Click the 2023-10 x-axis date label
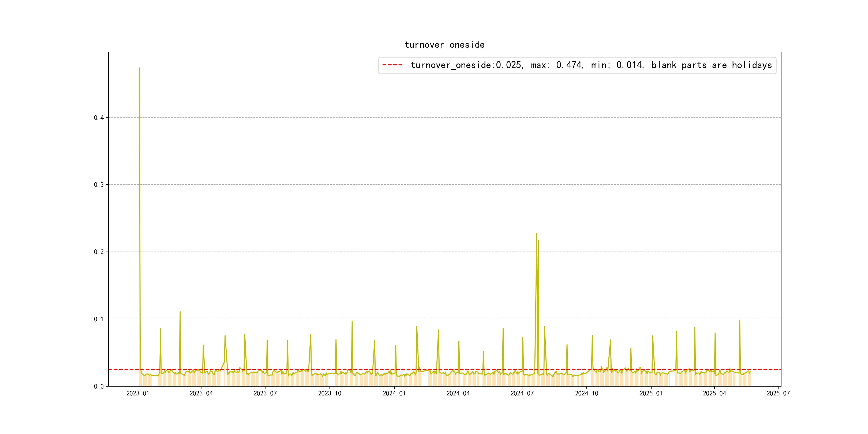This screenshot has width=868, height=434. [330, 393]
